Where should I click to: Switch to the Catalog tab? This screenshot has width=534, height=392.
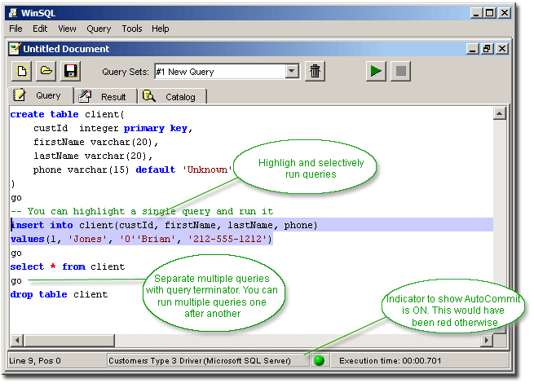coord(172,97)
